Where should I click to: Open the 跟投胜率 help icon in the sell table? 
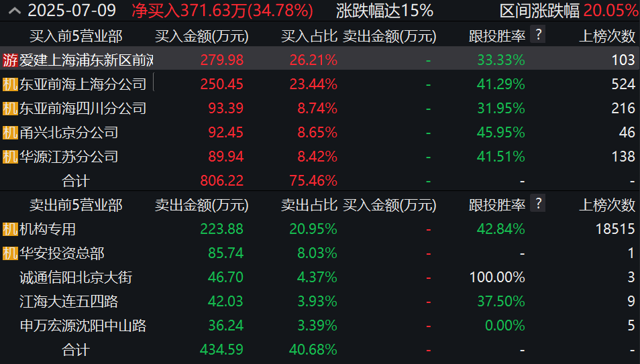tap(537, 204)
